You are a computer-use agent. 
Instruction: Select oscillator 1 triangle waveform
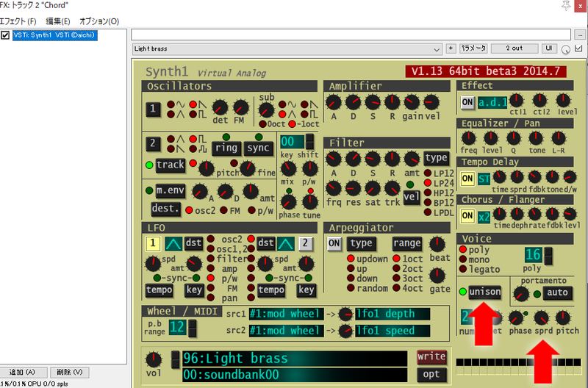pyautogui.click(x=171, y=114)
